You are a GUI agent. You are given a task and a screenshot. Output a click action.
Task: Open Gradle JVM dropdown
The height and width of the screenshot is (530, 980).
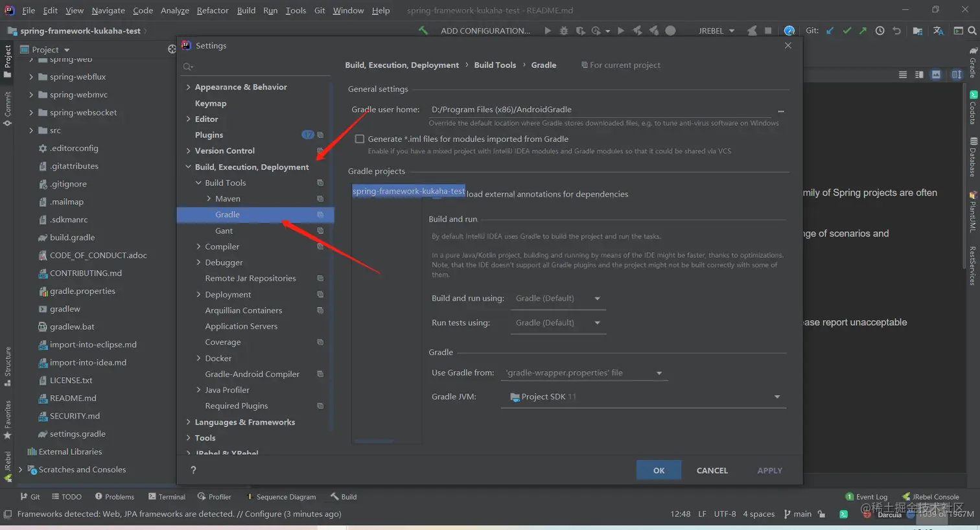(644, 397)
